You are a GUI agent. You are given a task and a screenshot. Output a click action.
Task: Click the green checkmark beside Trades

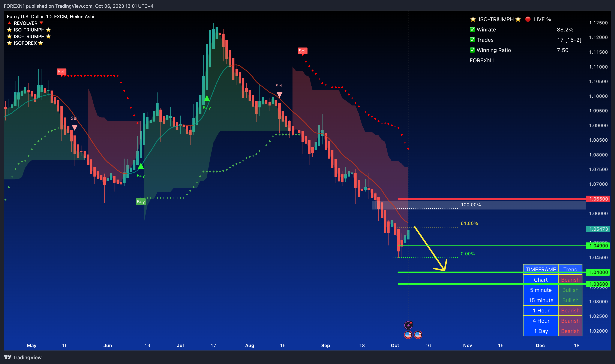click(x=472, y=40)
